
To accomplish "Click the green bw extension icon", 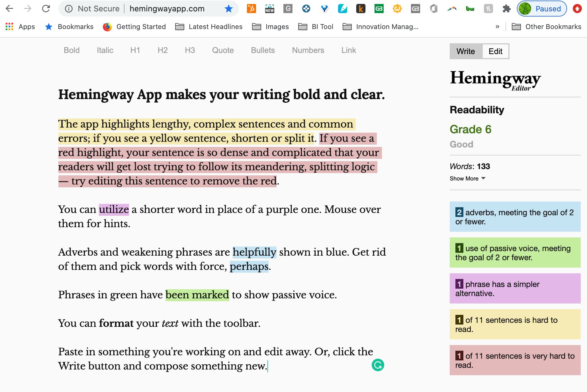I will (x=470, y=9).
